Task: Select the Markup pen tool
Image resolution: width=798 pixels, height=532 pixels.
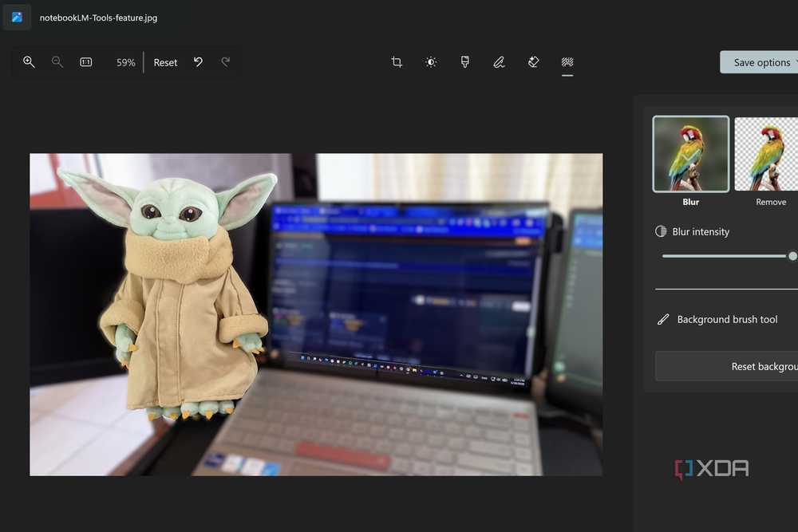Action: [x=499, y=62]
